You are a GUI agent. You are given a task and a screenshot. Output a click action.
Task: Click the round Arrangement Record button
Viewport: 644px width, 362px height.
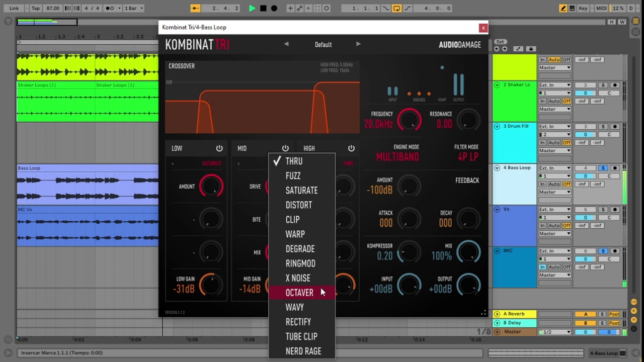tap(274, 8)
